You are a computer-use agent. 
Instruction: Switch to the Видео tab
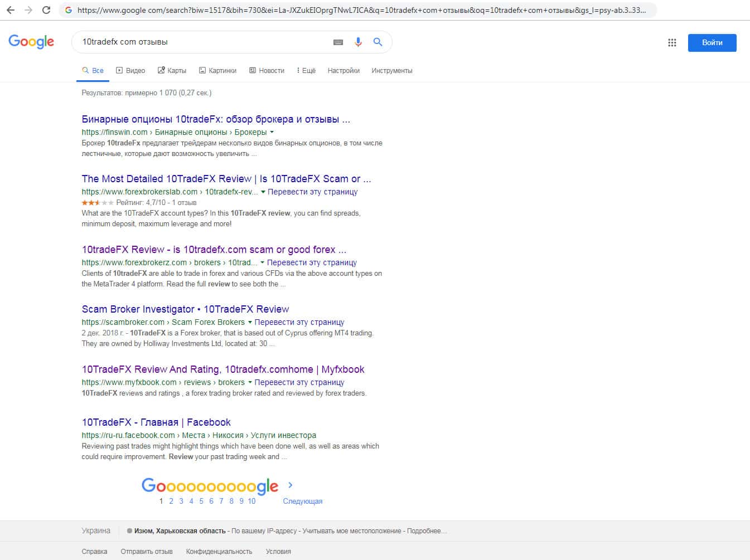click(130, 71)
